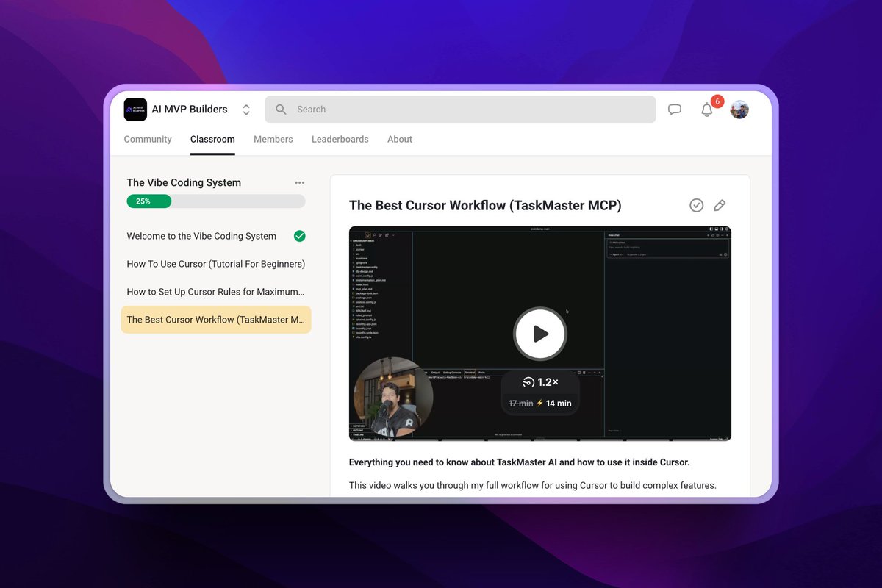Open How To Use Cursor tutorial lesson
882x588 pixels.
coord(216,264)
